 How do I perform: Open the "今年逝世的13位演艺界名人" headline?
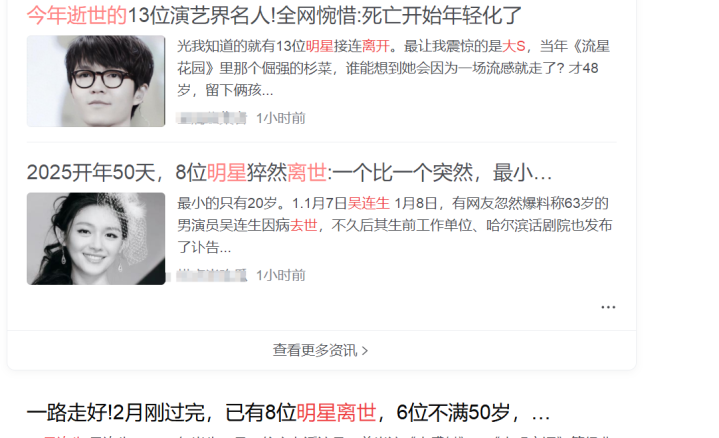click(x=274, y=15)
